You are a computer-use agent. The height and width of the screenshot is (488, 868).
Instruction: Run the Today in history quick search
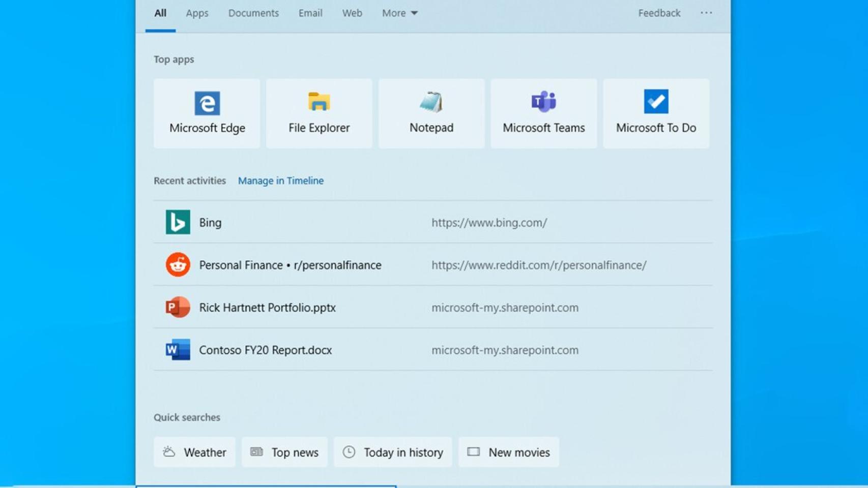click(393, 452)
